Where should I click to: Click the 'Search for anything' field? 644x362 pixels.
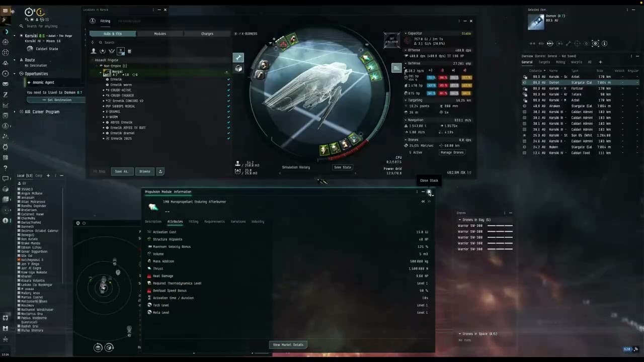click(42, 26)
